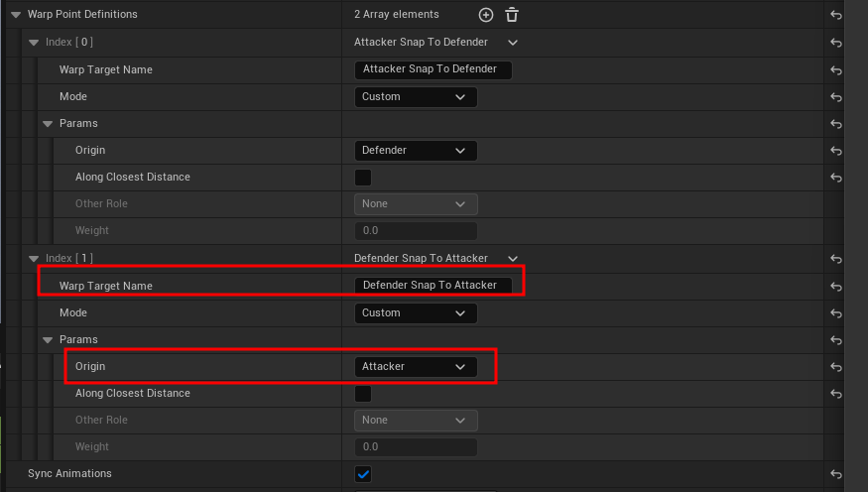Reset Index [0] Mode to default
Screen dimensions: 868x492
[x=836, y=97]
